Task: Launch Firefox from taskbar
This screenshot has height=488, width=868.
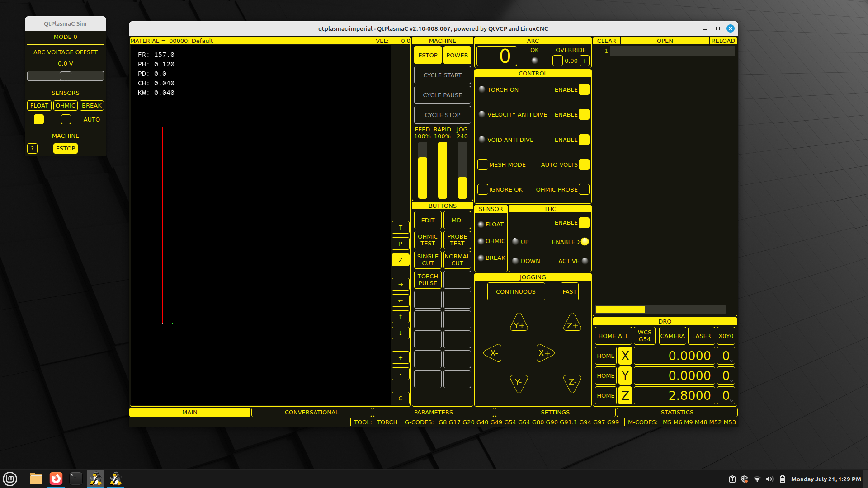Action: coord(56,479)
